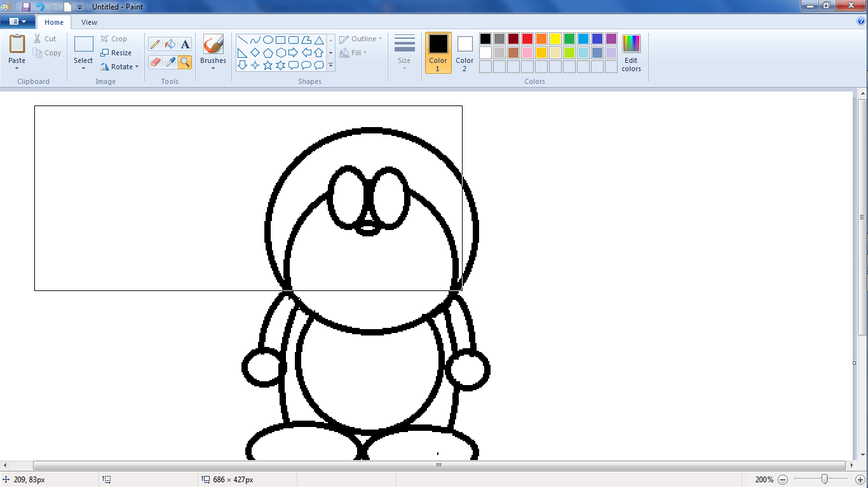Pick the green color swatch

(569, 39)
